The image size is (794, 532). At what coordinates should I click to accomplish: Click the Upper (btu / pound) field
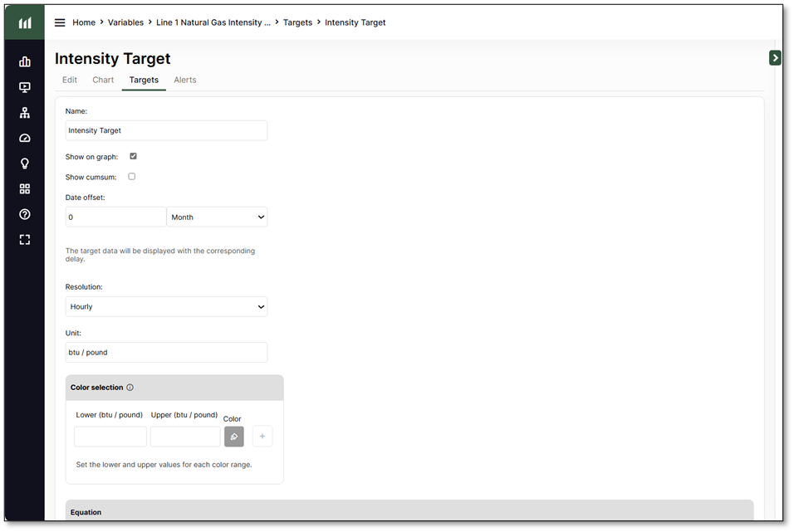[185, 437]
